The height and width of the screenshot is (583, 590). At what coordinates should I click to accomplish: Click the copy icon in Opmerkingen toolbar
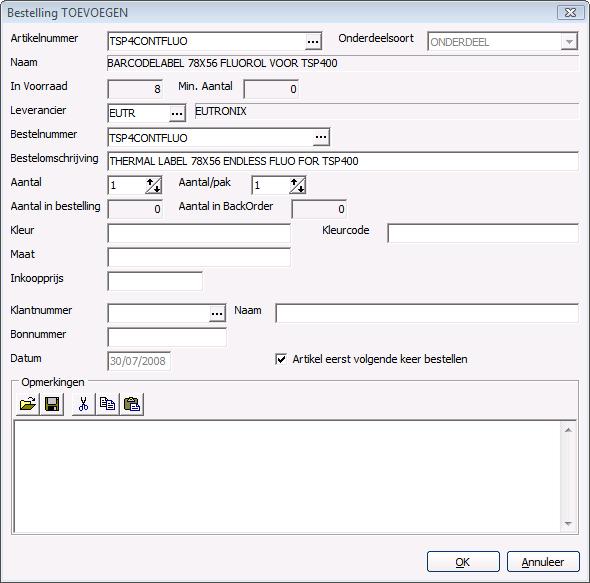[x=108, y=404]
